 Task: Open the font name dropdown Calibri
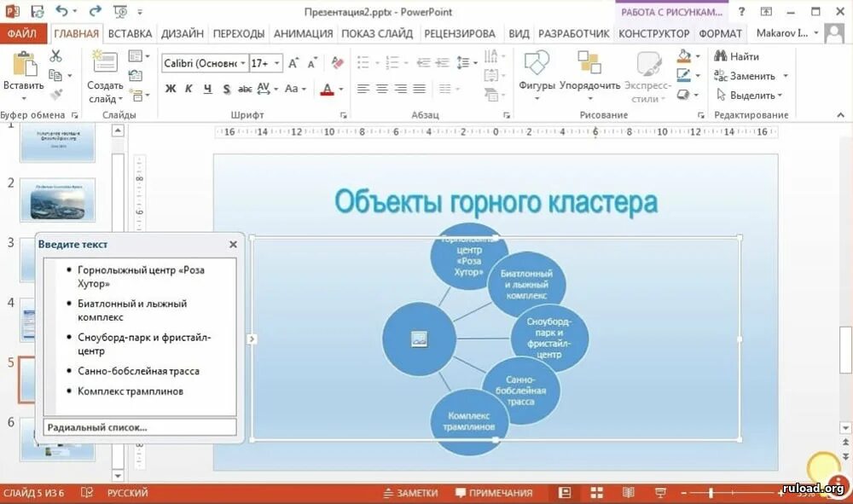pos(242,63)
